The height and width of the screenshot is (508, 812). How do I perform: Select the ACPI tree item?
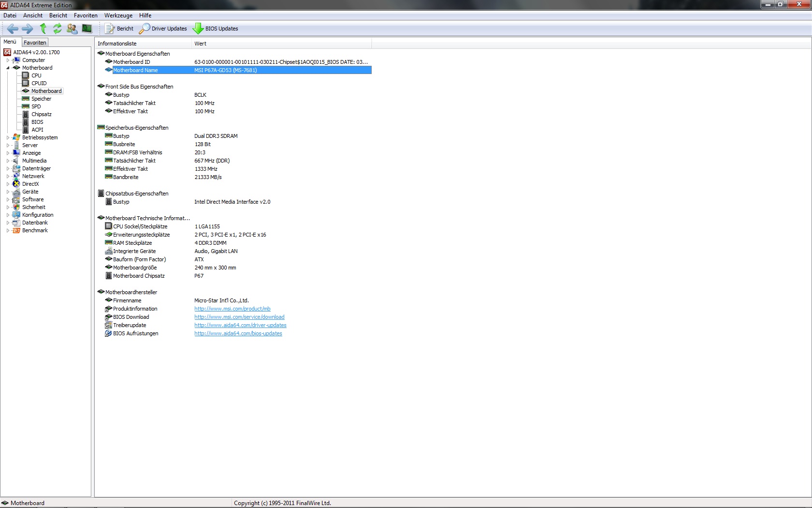point(37,130)
